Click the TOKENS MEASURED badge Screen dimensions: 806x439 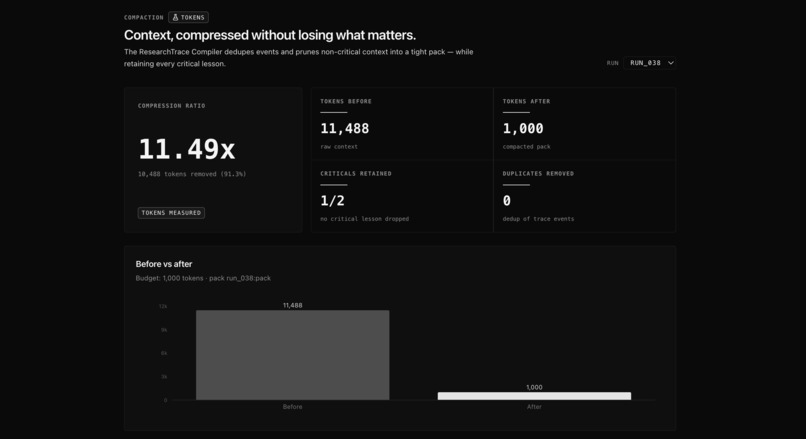click(x=171, y=213)
